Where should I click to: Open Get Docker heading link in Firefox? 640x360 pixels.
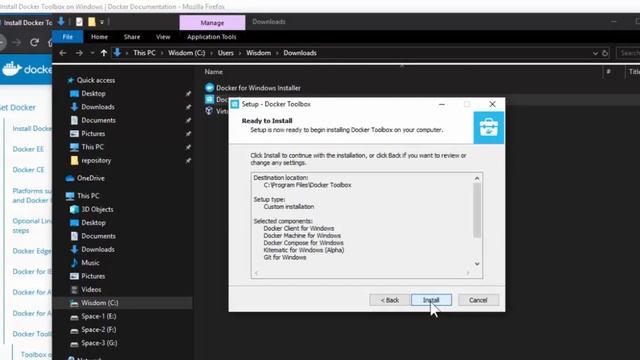tap(18, 107)
